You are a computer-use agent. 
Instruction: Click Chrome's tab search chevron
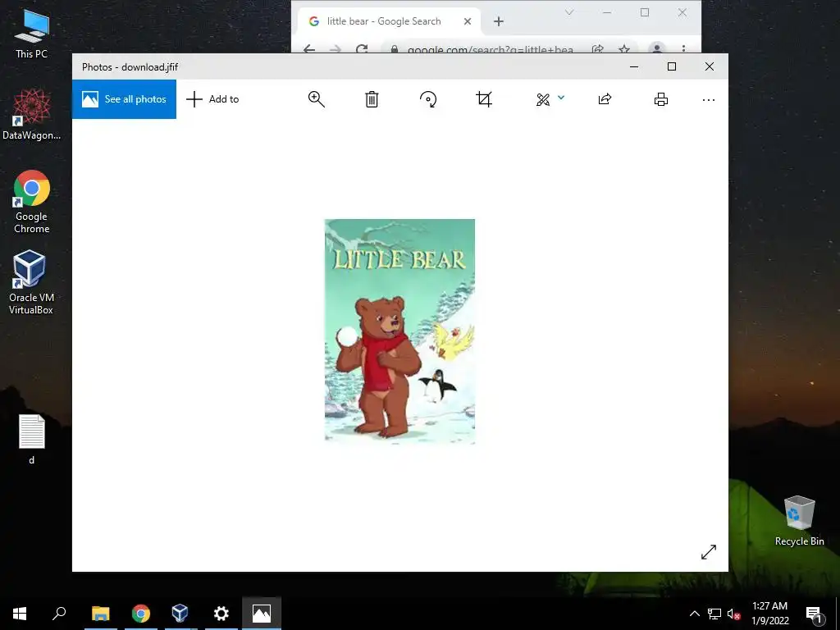pyautogui.click(x=569, y=12)
